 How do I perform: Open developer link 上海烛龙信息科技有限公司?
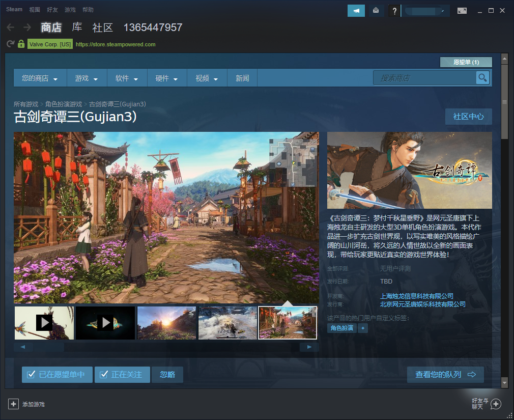pos(417,296)
